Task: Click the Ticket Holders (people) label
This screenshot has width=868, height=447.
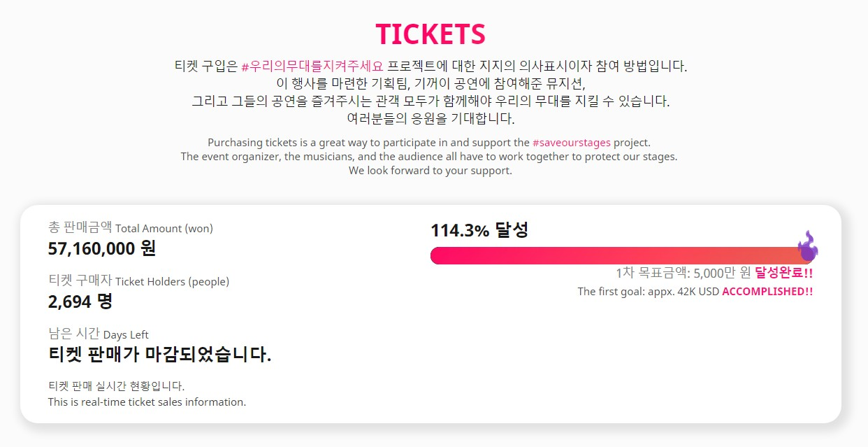Action: tap(172, 282)
